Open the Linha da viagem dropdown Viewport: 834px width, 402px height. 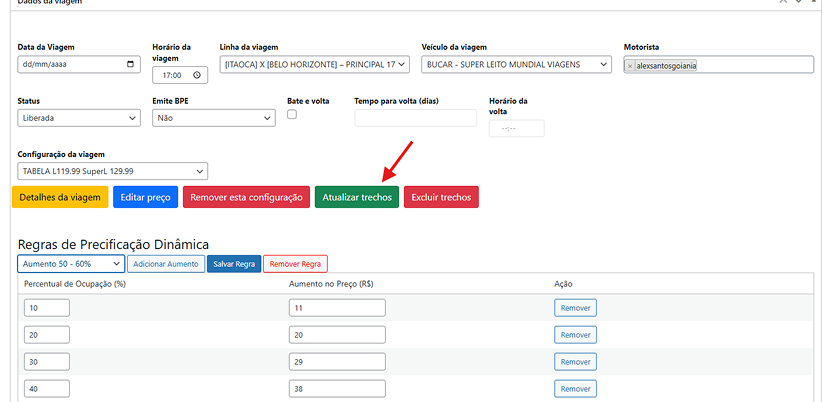(x=314, y=65)
